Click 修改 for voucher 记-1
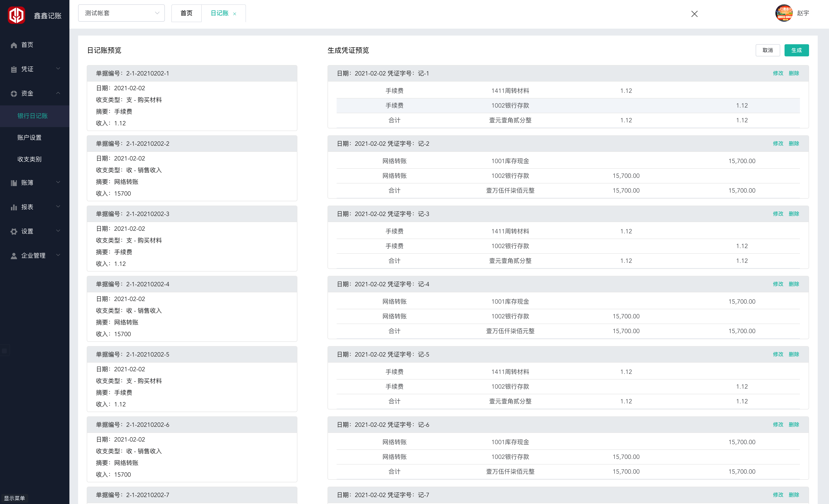Viewport: 829px width, 504px height. point(778,73)
